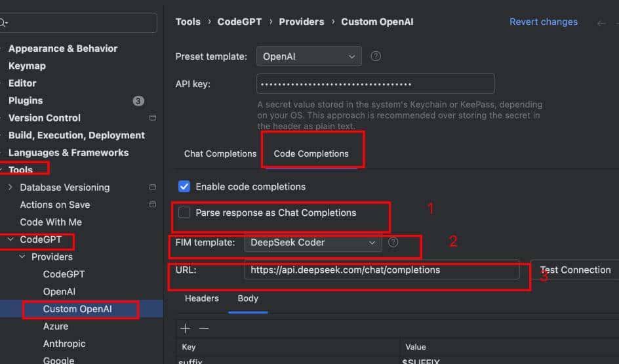Click the plus icon to add body row
The image size is (619, 364).
coord(185,328)
